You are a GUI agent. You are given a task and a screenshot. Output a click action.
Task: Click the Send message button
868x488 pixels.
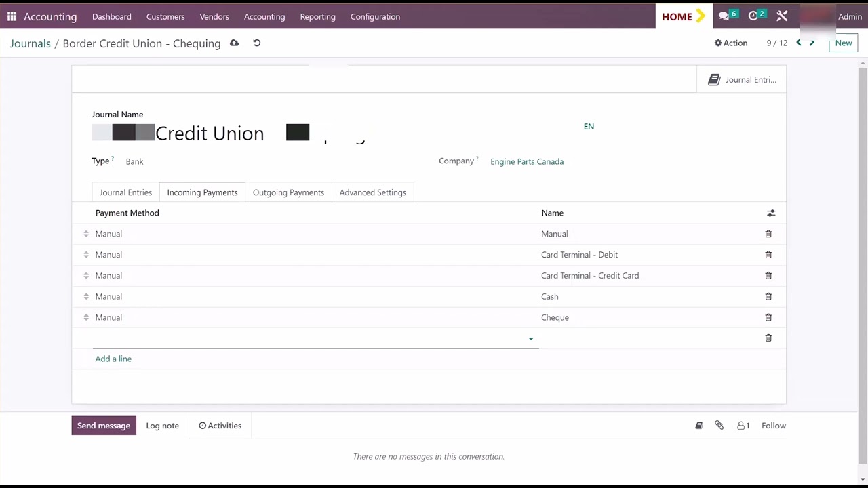click(x=104, y=426)
